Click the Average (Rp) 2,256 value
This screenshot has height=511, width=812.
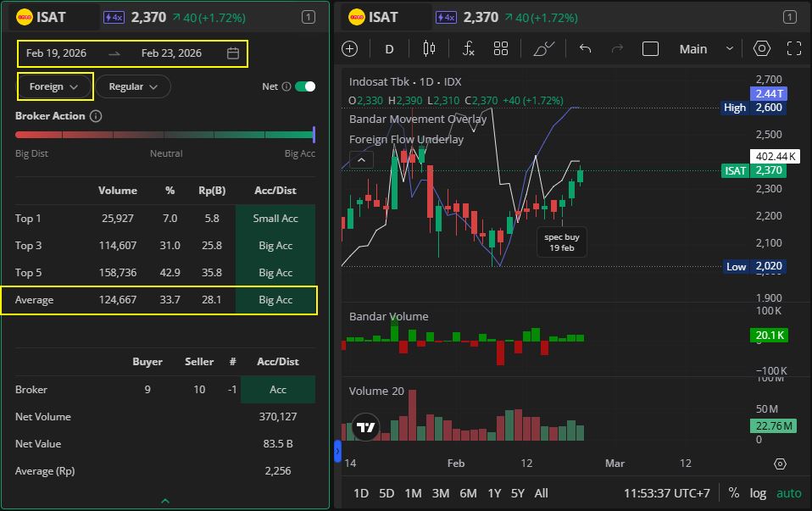pos(278,471)
